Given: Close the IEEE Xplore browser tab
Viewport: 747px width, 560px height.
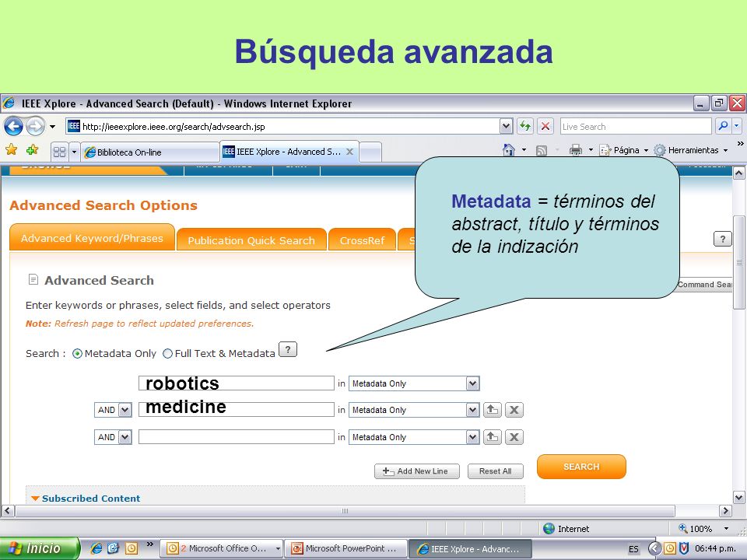Looking at the screenshot, I should point(349,152).
